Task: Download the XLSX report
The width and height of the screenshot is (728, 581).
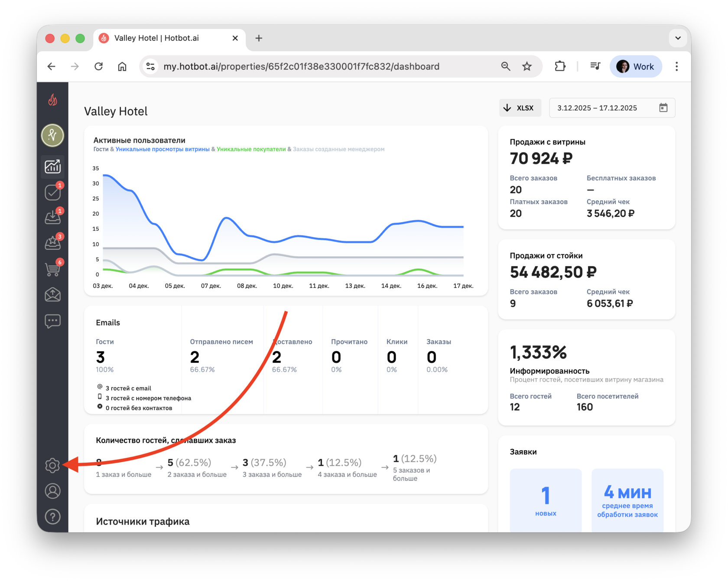Action: tap(520, 108)
